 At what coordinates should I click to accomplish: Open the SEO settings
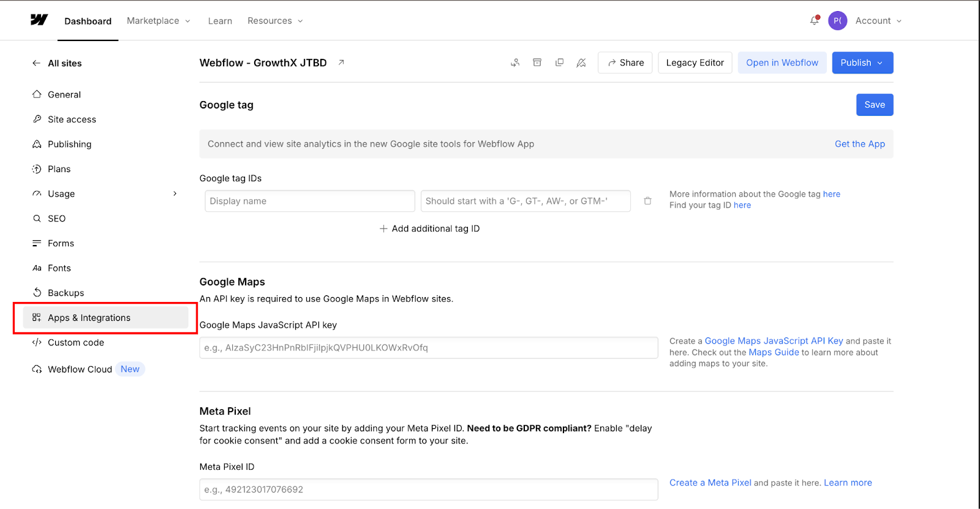[x=56, y=219]
